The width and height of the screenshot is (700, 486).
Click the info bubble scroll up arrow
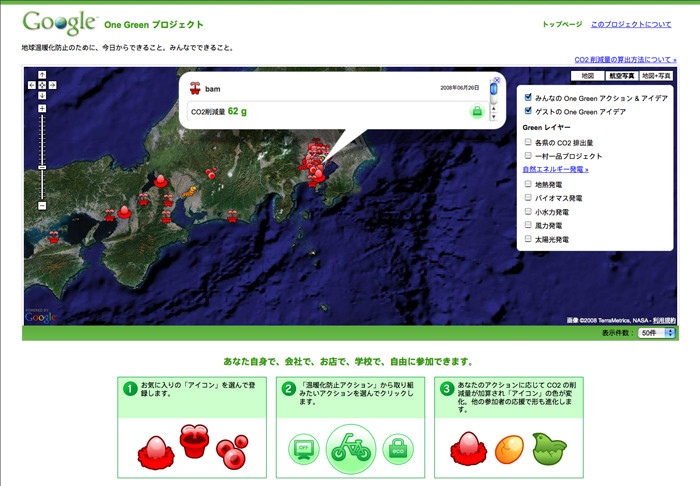(493, 108)
